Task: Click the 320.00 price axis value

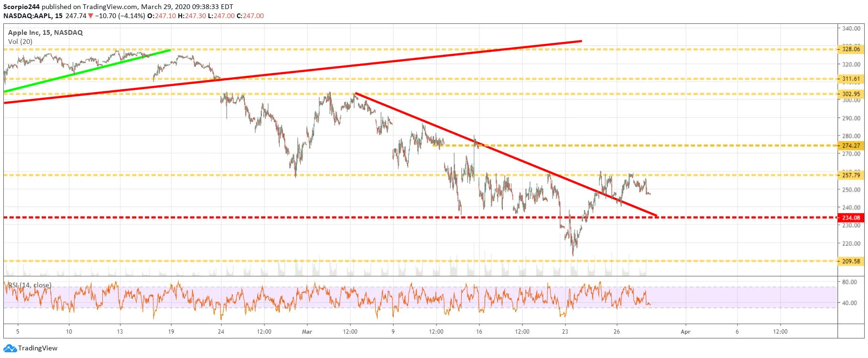Action: pos(851,64)
